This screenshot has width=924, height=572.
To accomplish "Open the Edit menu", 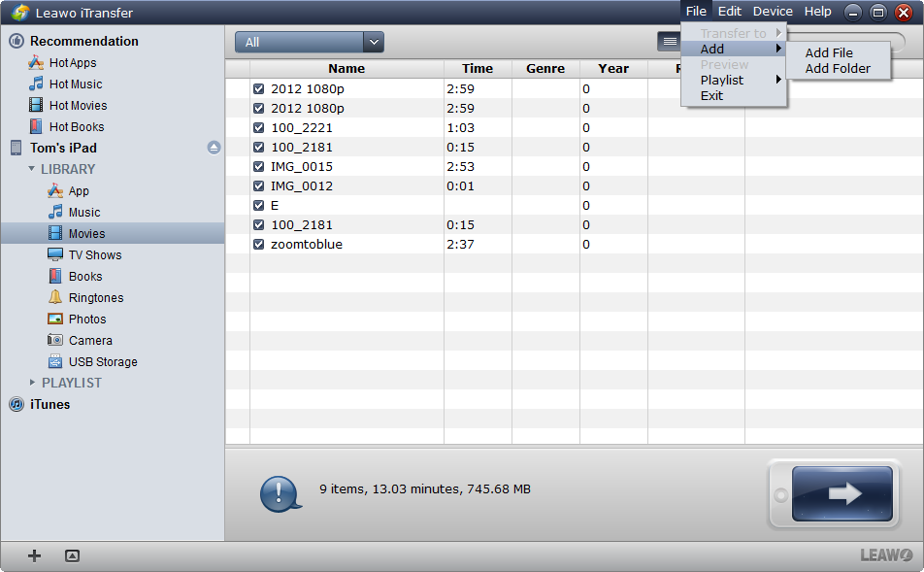I will (730, 12).
